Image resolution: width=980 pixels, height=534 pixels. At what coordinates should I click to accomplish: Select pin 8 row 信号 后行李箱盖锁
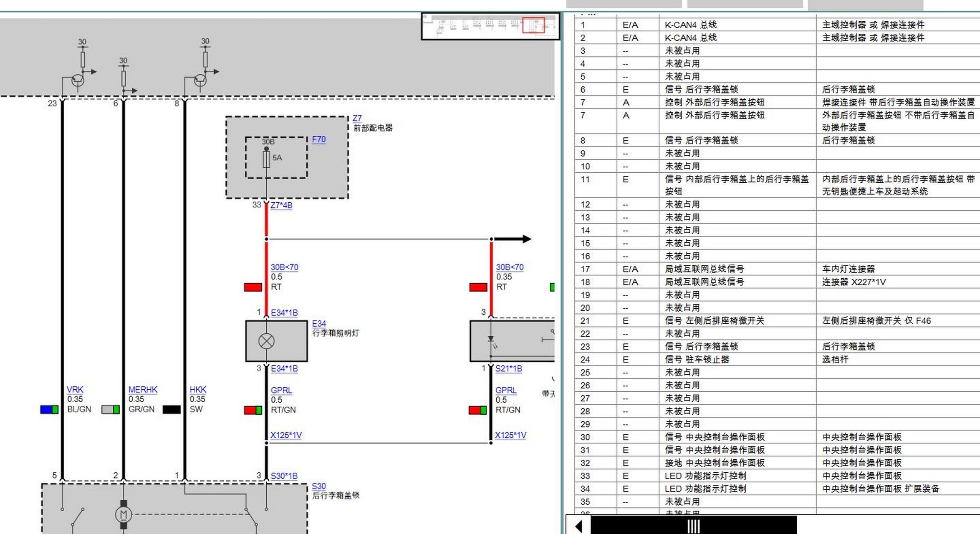[x=777, y=140]
